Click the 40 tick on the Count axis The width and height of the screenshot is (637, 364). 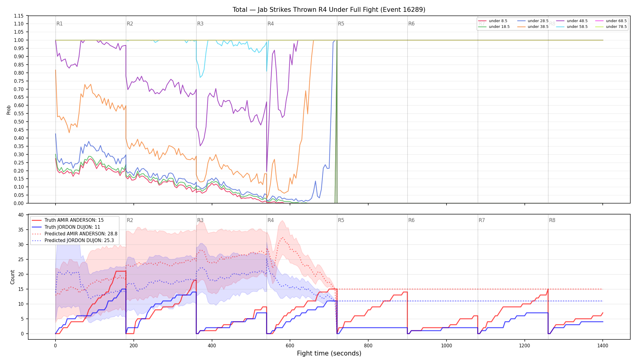click(x=21, y=215)
